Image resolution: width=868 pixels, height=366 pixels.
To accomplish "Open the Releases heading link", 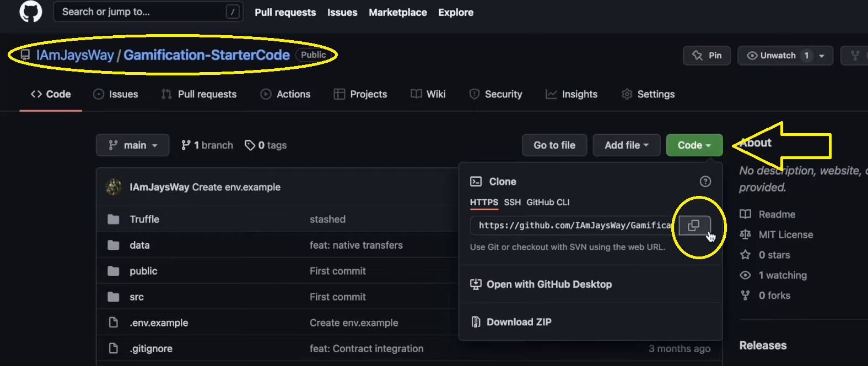I will (x=763, y=345).
